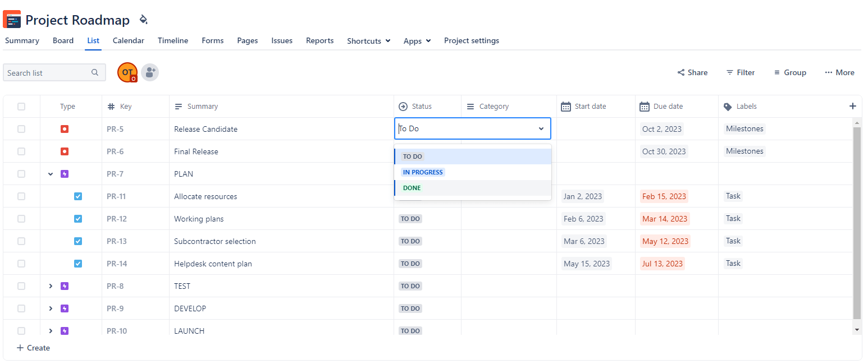Click the release icon beside PR-5 Release Candidate
Image resolution: width=868 pixels, height=364 pixels.
tap(64, 128)
